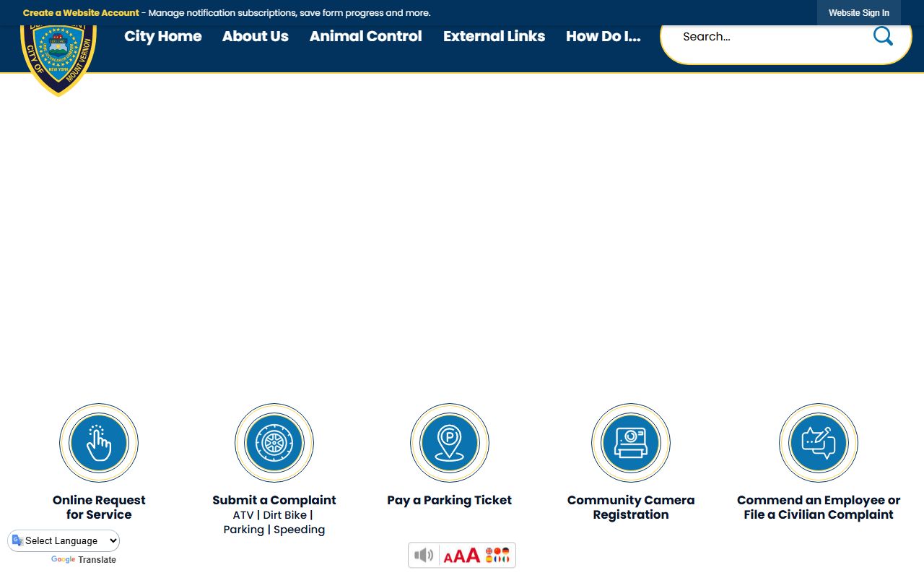924x578 pixels.
Task: Open the Online Request for Service icon
Action: [x=99, y=443]
